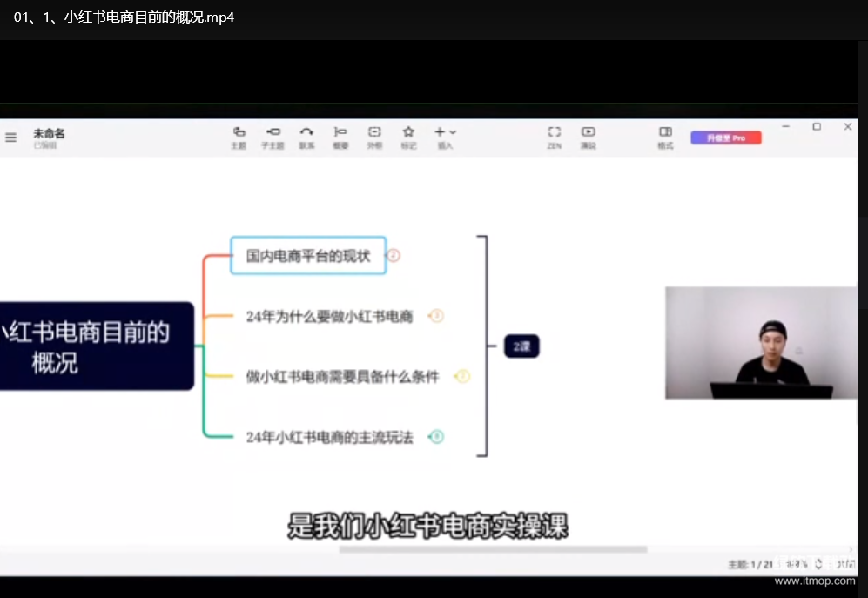Select the 做小红书电商需要具备什么条件 topic
Screen dimensions: 868x598
pos(343,377)
